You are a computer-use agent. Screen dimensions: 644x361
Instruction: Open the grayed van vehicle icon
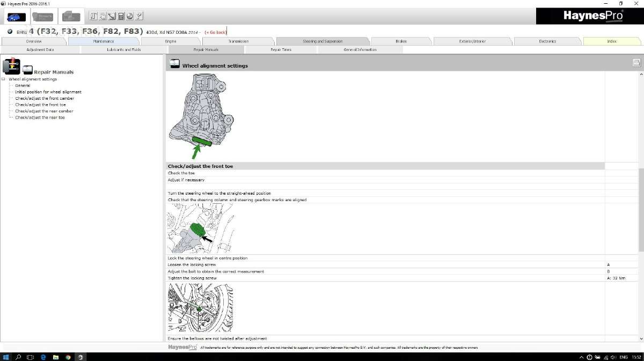point(70,16)
